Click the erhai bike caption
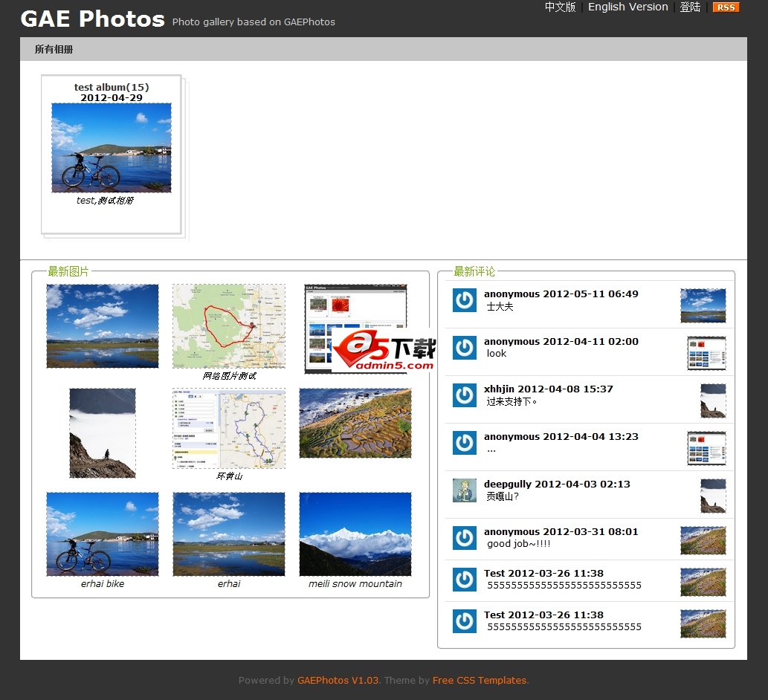This screenshot has width=768, height=700. (103, 584)
